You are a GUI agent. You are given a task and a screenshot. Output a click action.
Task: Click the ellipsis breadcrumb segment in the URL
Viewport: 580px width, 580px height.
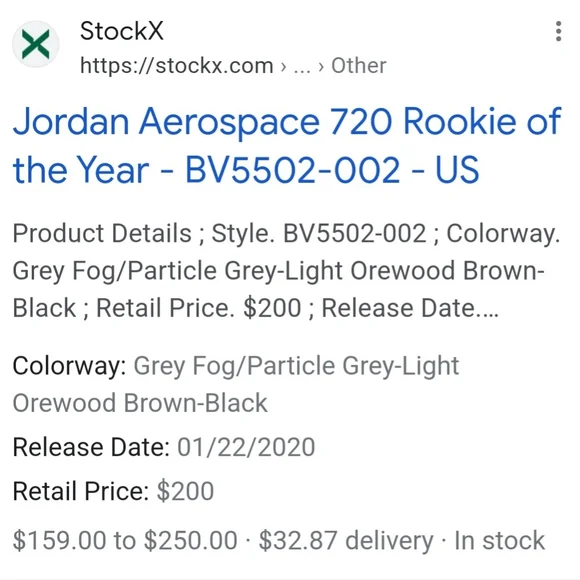(302, 67)
